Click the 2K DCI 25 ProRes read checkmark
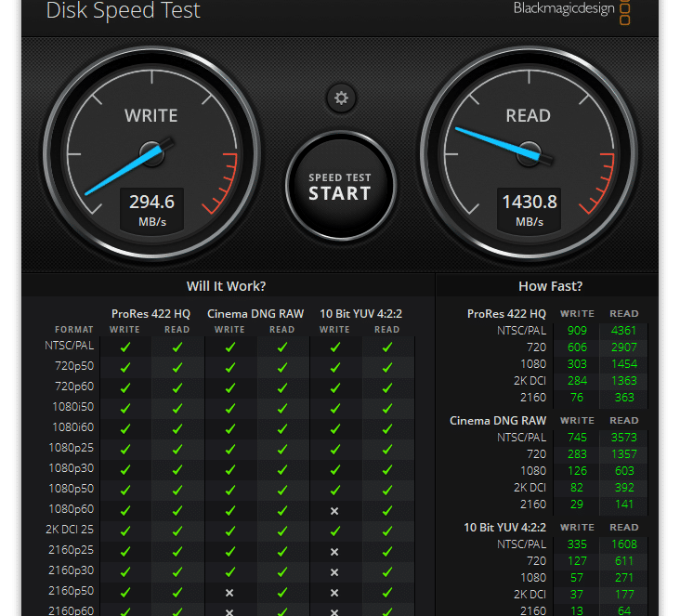The height and width of the screenshot is (616, 680). tap(177, 531)
